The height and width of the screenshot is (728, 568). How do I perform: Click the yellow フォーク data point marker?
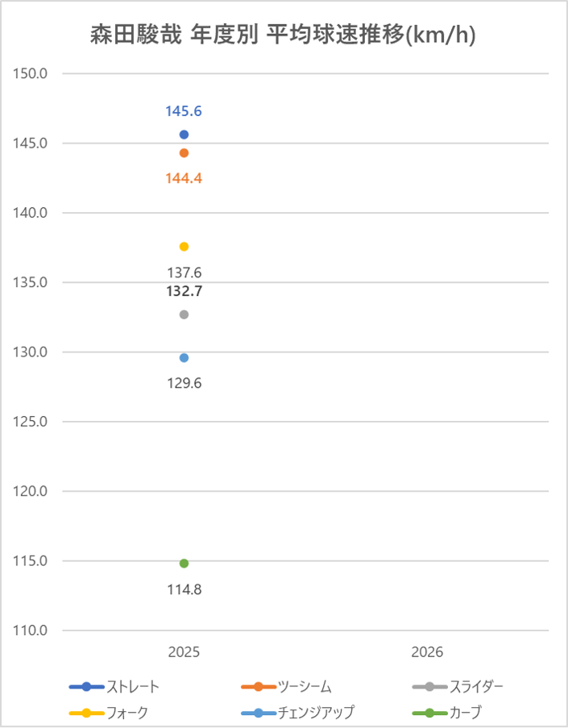click(x=184, y=247)
